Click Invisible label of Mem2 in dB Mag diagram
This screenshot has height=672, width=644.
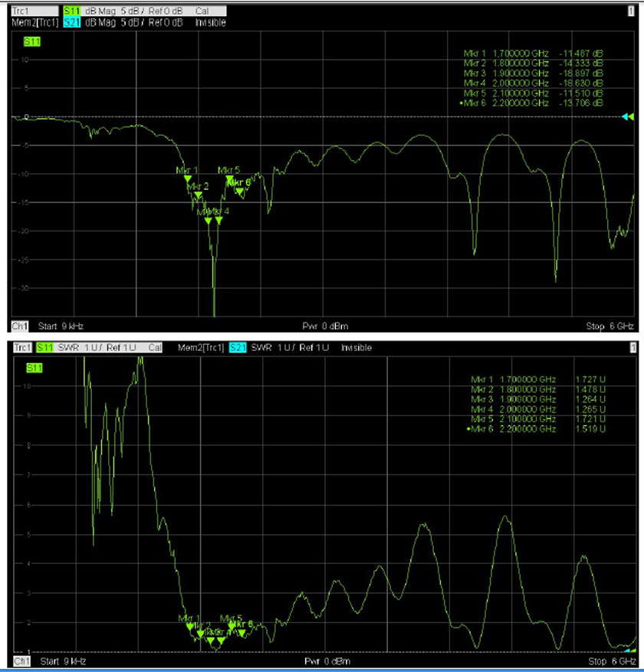[x=211, y=22]
